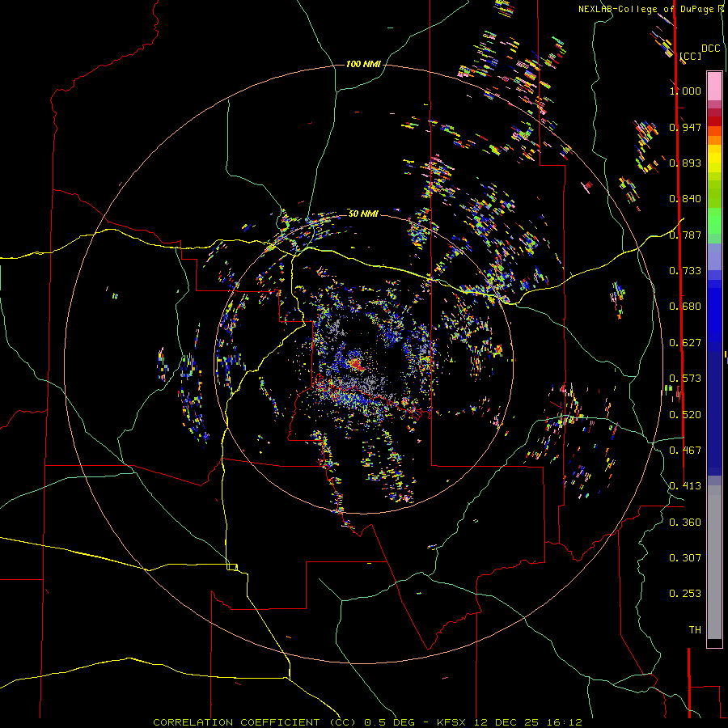Click the 12 DEC 25 date text
This screenshot has width=728, height=728.
(x=506, y=722)
